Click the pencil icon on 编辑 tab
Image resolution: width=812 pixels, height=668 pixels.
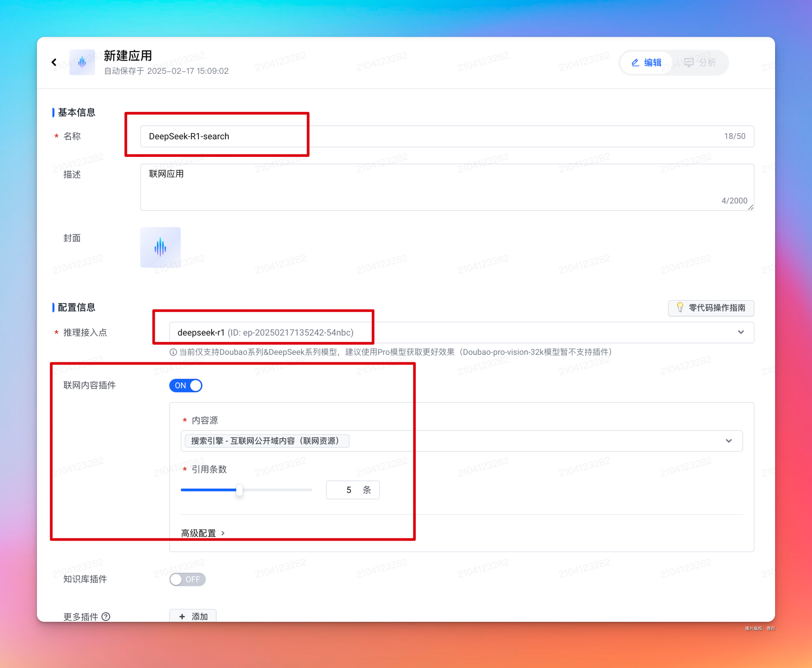tap(635, 62)
